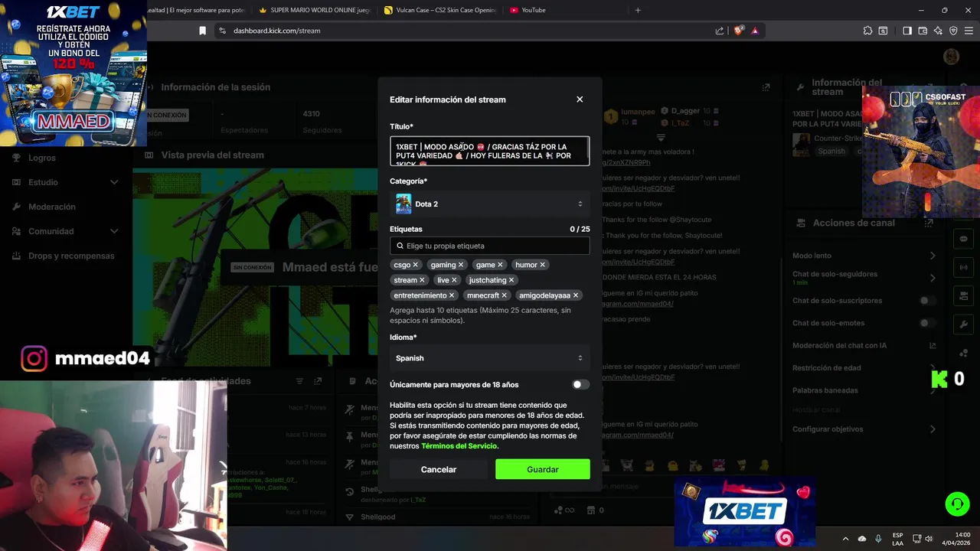980x551 pixels.
Task: Open Brave Rewards triangle icon
Action: [x=755, y=31]
